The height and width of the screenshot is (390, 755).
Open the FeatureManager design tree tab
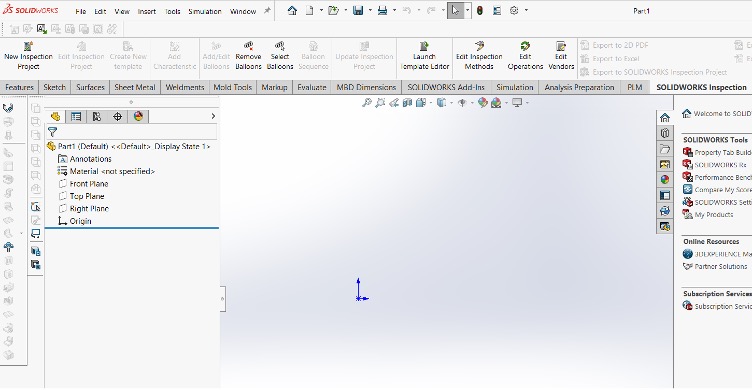(x=55, y=117)
